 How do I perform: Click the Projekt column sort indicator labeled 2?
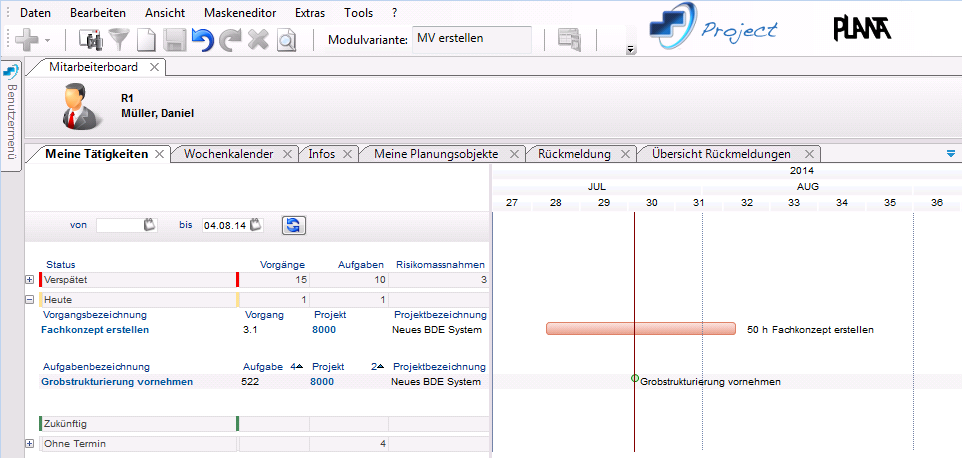(378, 367)
